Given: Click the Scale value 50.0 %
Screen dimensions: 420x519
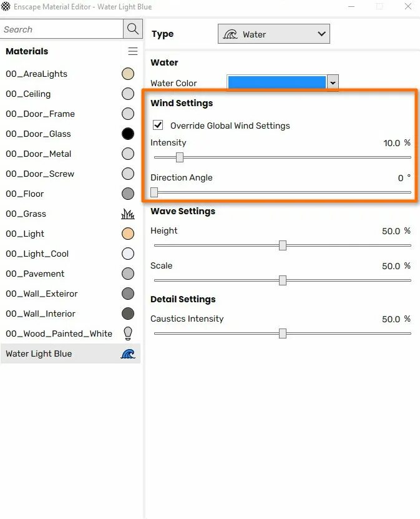Looking at the screenshot, I should [396, 266].
